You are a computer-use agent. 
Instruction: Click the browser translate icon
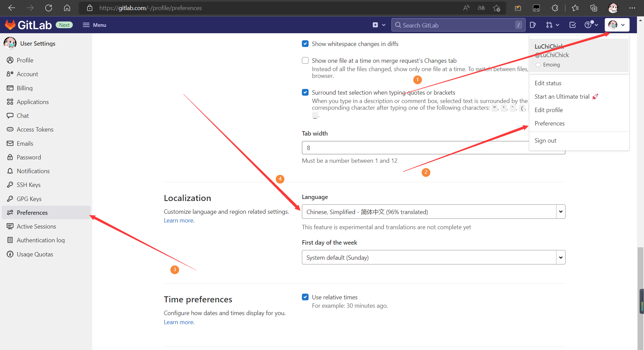click(x=481, y=8)
